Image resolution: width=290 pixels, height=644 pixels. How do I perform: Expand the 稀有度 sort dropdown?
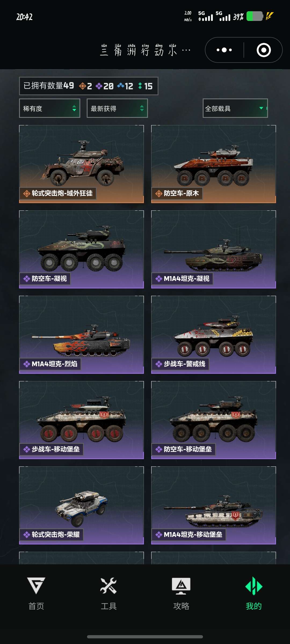click(x=50, y=108)
